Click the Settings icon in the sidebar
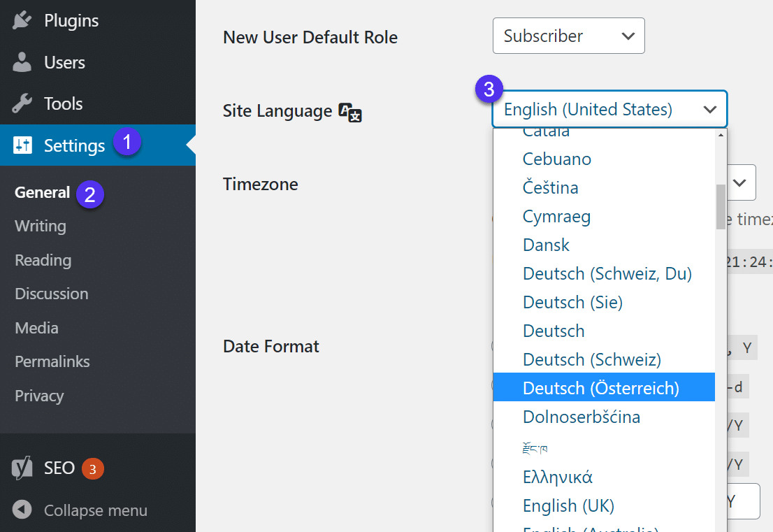The image size is (773, 532). (x=21, y=145)
